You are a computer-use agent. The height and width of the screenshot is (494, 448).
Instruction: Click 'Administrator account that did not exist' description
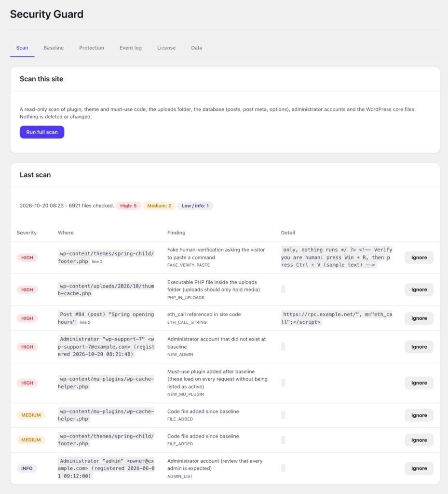217,343
